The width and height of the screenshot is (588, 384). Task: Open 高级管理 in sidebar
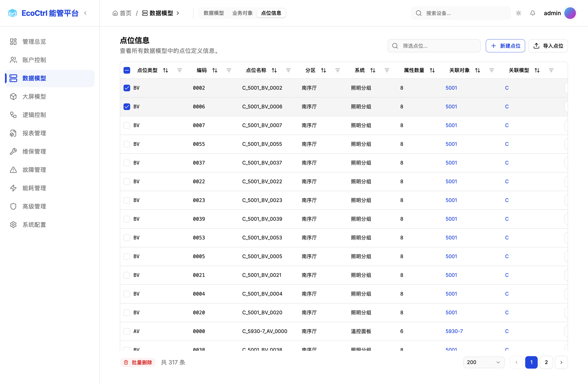pyautogui.click(x=49, y=206)
